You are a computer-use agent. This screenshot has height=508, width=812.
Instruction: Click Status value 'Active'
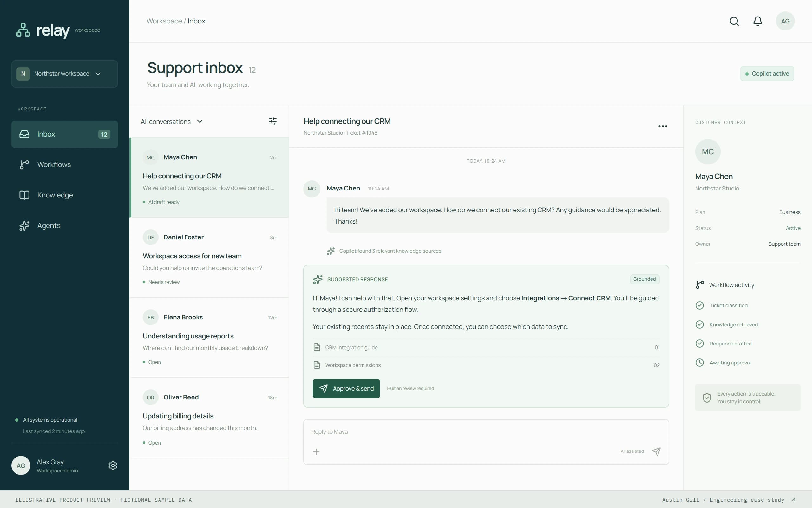[x=793, y=228]
